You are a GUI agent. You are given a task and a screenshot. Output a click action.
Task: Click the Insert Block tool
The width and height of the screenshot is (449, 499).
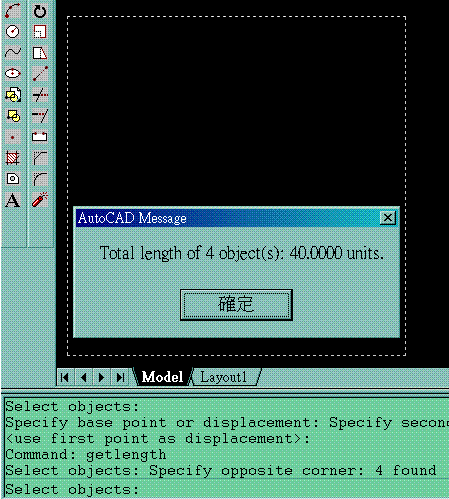[13, 95]
